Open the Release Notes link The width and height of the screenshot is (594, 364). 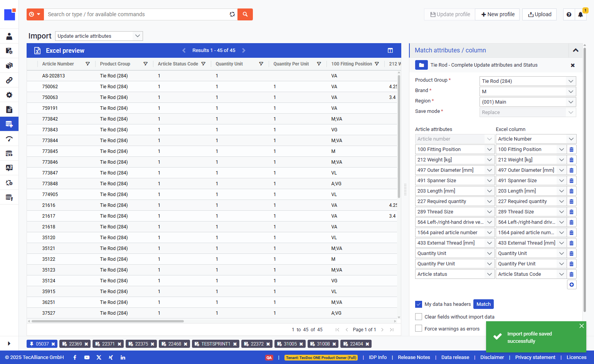[414, 357]
